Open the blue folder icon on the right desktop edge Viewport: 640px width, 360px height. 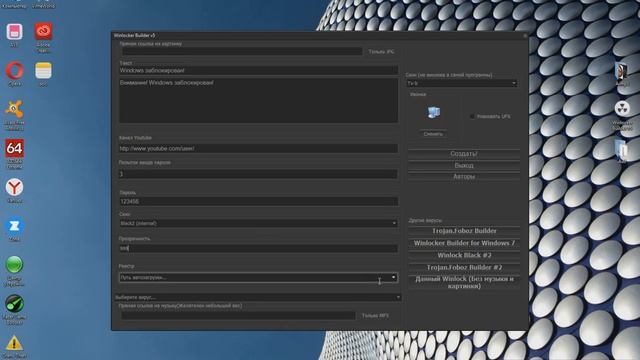[622, 149]
